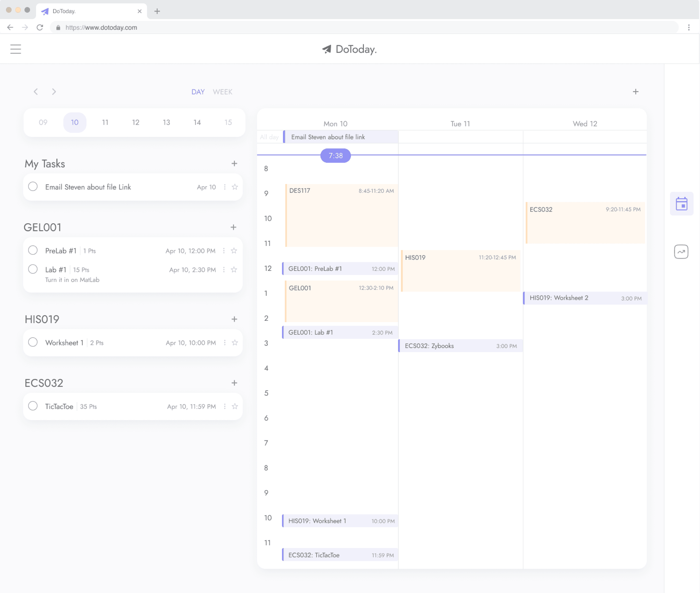Open the GEL001: Lab #1 calendar event
The image size is (700, 593).
[x=340, y=333]
